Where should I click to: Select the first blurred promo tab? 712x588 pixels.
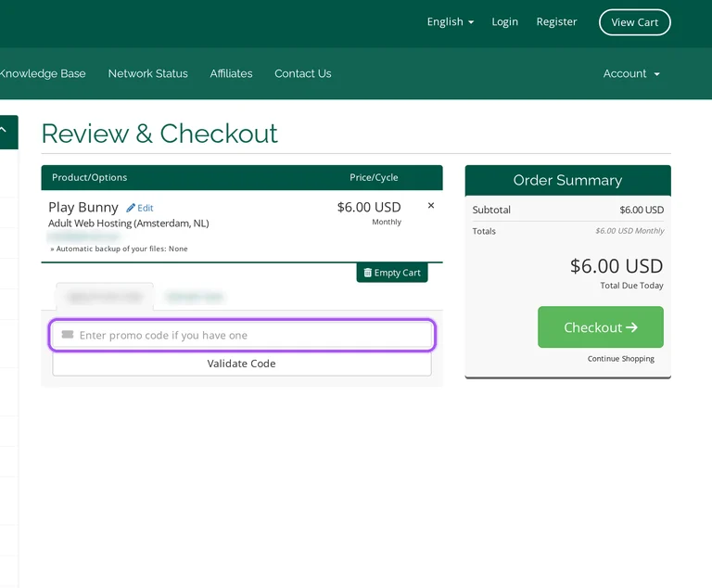(x=105, y=297)
